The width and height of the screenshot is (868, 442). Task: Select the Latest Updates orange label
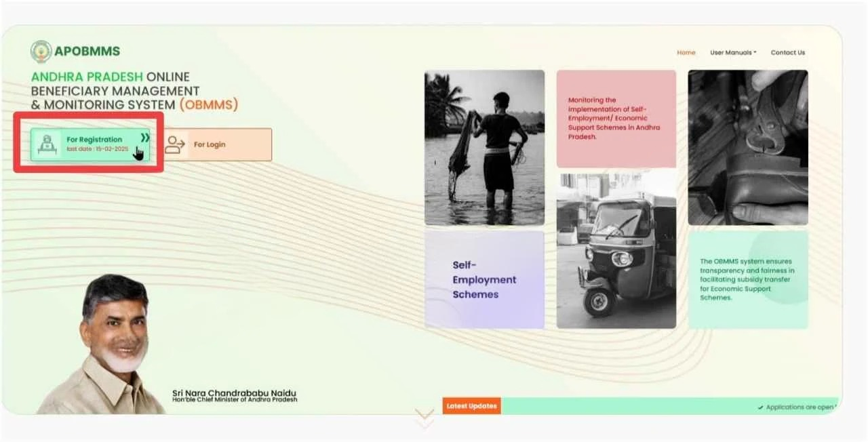point(471,406)
